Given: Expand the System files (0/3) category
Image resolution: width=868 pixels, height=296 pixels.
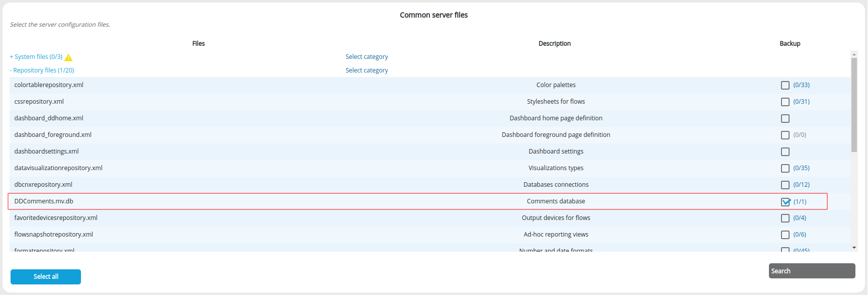Looking at the screenshot, I should click(36, 57).
